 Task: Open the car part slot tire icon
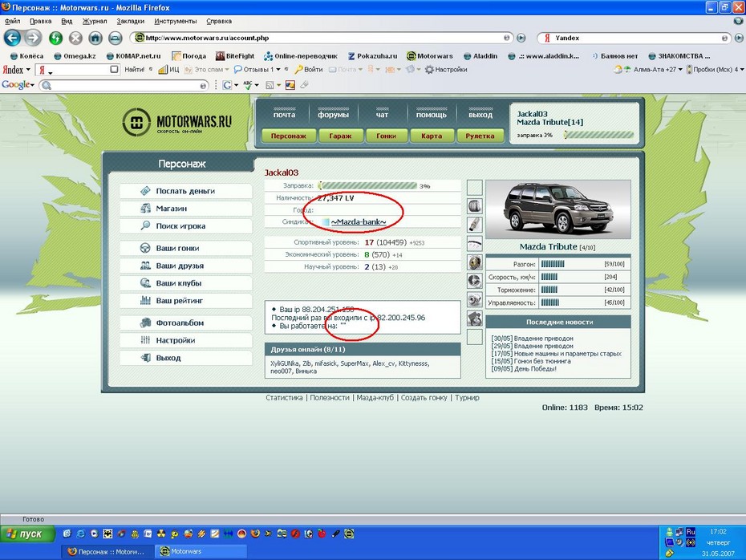coord(475,206)
